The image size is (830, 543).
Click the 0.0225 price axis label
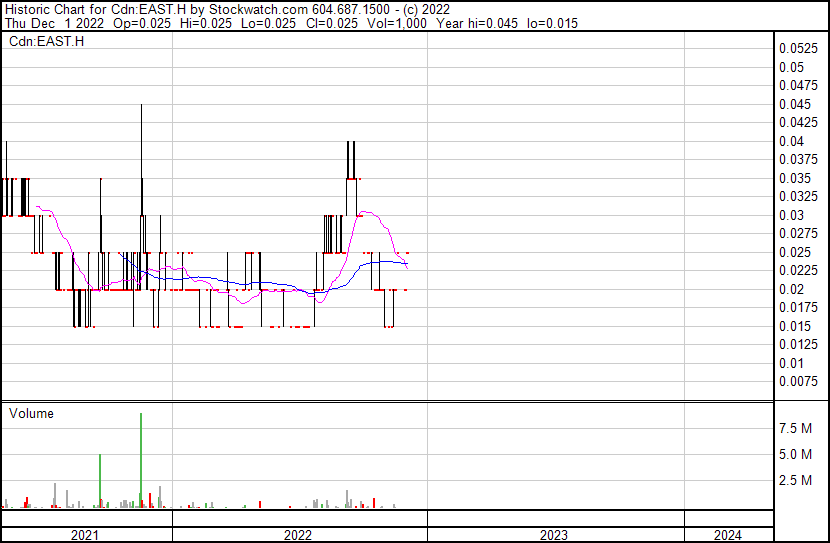[798, 271]
